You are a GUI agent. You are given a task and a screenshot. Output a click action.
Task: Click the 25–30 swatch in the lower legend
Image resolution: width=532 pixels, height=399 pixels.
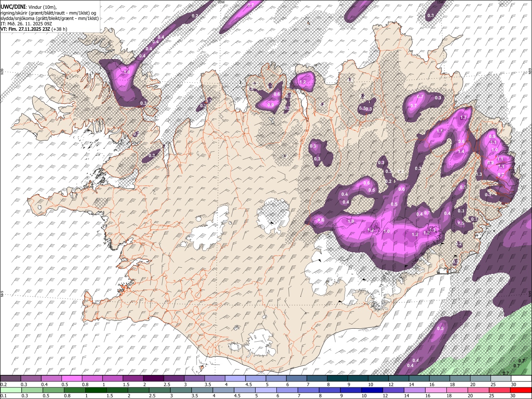500,390
